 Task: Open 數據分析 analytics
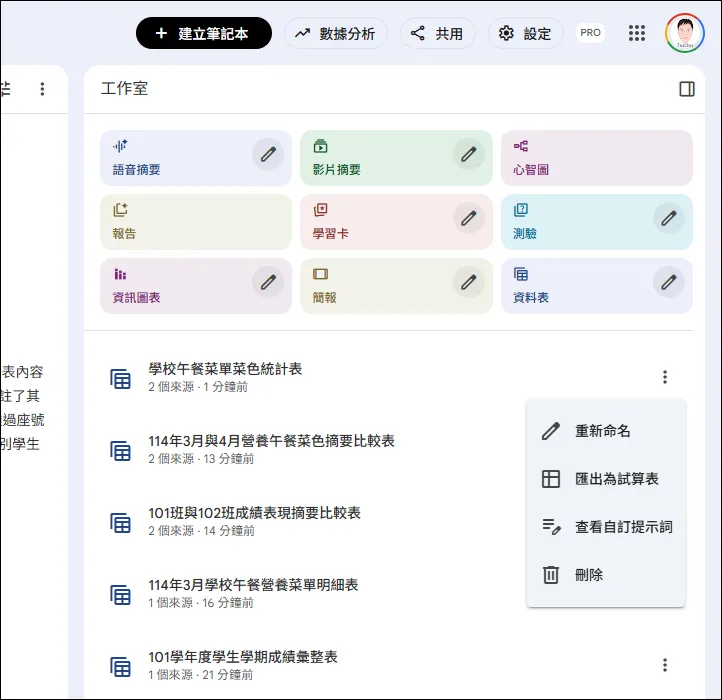coord(336,33)
